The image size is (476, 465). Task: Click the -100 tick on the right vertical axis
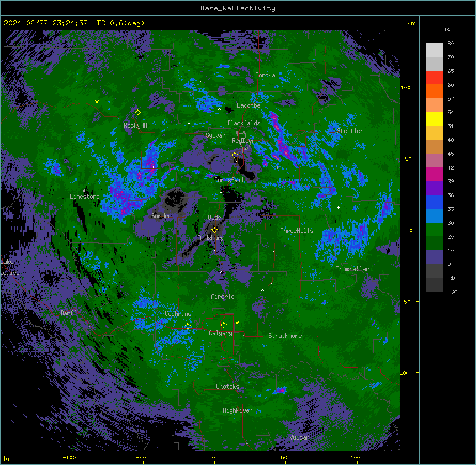point(404,373)
